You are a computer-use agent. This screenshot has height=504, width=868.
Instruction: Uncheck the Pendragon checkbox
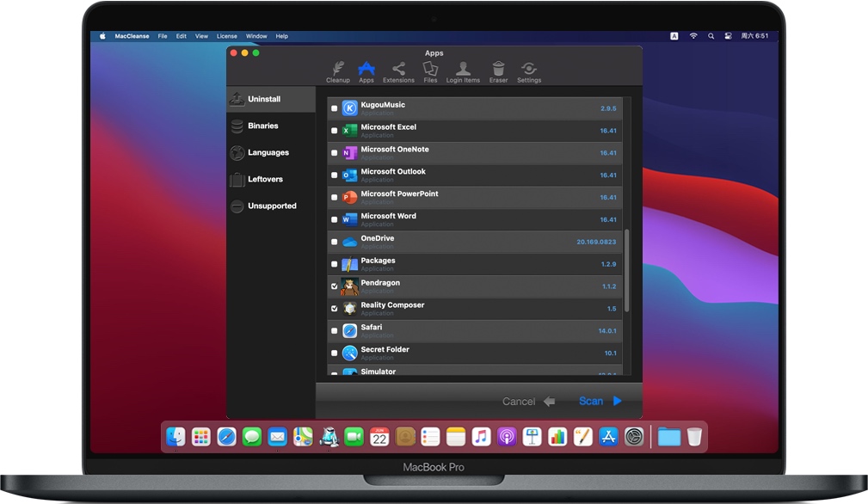click(x=335, y=286)
